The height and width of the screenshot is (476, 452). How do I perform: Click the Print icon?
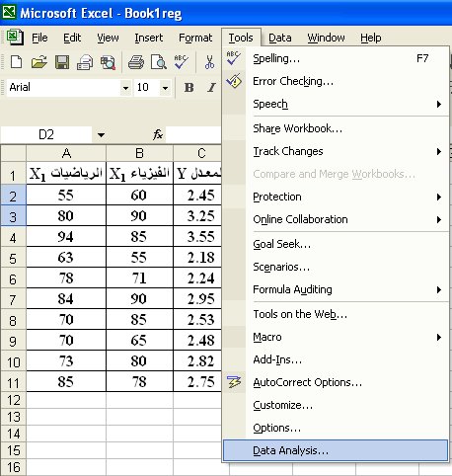tap(136, 62)
